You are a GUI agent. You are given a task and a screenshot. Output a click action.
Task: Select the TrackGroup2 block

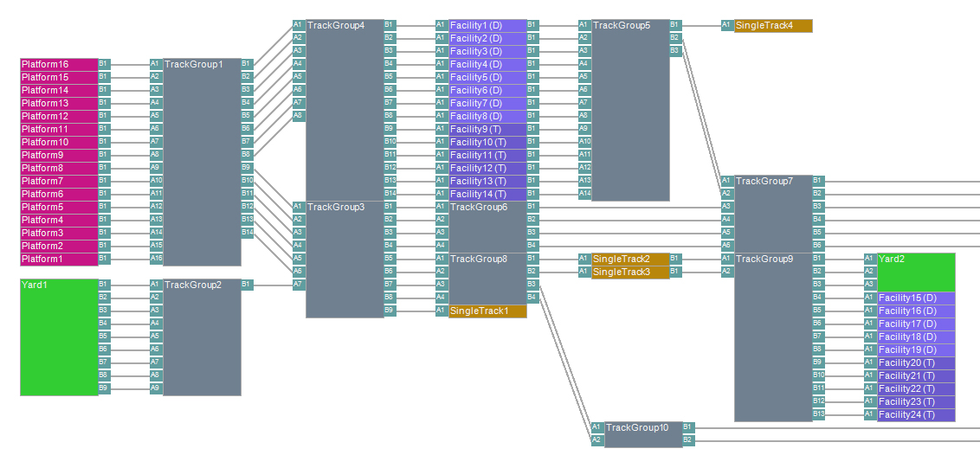pos(202,337)
